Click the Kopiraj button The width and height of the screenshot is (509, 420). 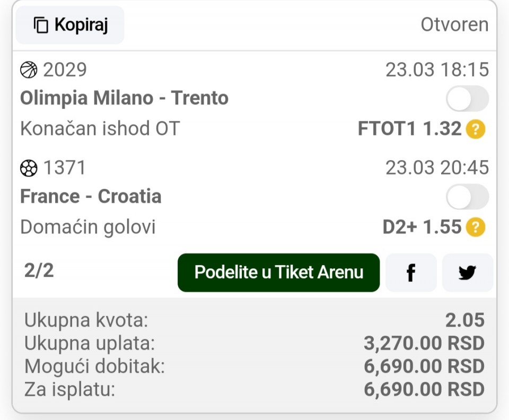[70, 25]
